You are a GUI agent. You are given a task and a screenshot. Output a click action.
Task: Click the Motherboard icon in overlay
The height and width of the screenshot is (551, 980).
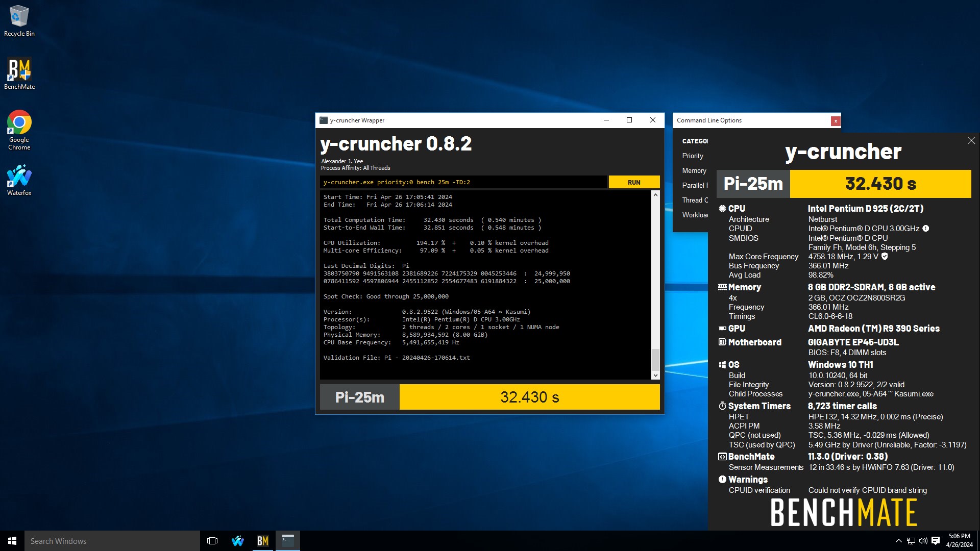click(722, 342)
